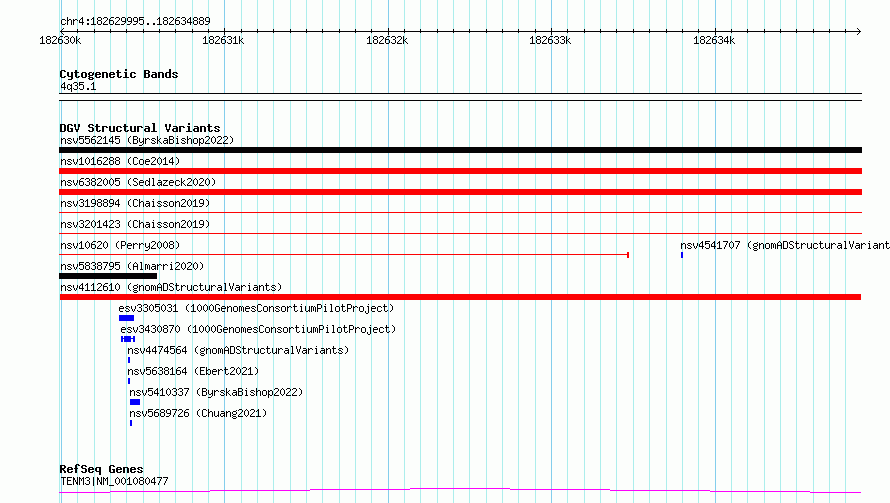The width and height of the screenshot is (890, 503).
Task: Open variant esv3430870 (1000GenomesConsortiumPilotProject) label
Action: click(x=258, y=329)
